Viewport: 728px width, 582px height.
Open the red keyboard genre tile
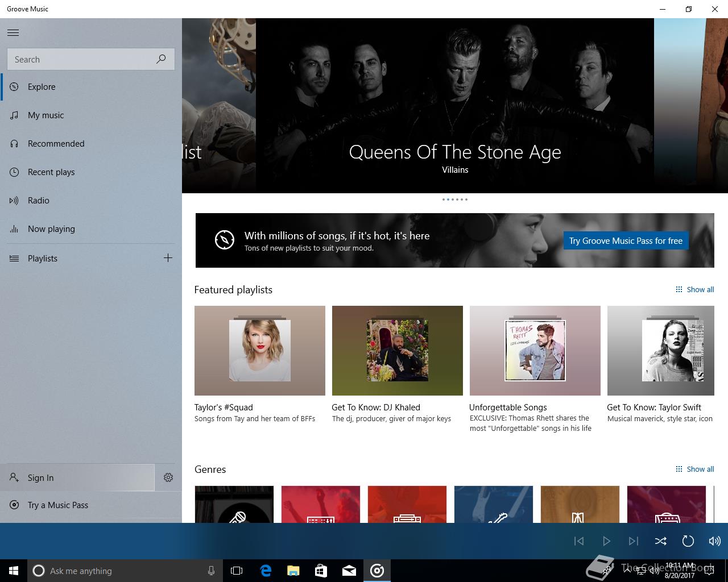(321, 504)
